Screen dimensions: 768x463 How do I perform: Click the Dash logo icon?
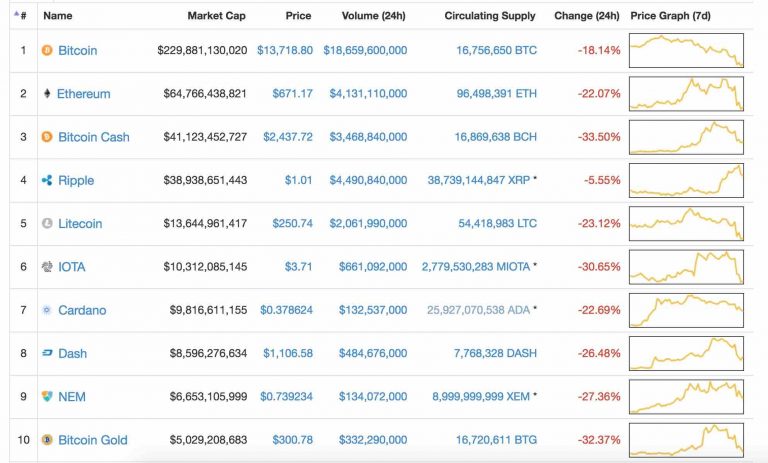(47, 353)
